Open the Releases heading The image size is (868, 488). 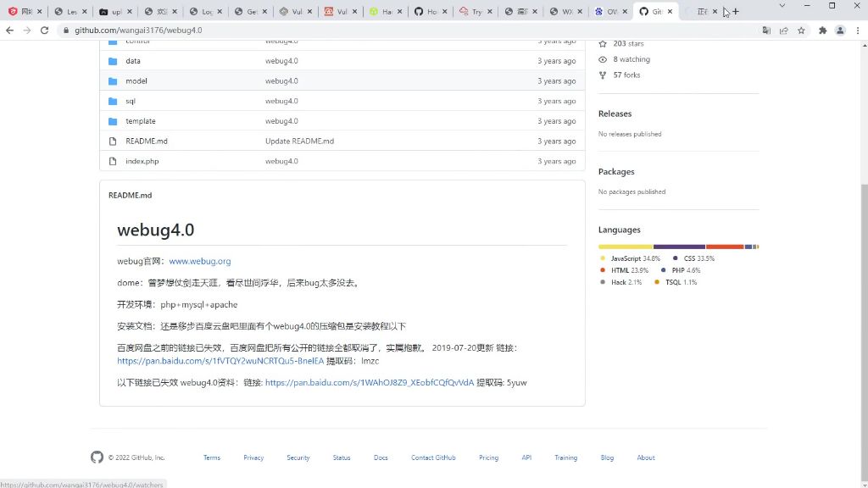tap(615, 114)
